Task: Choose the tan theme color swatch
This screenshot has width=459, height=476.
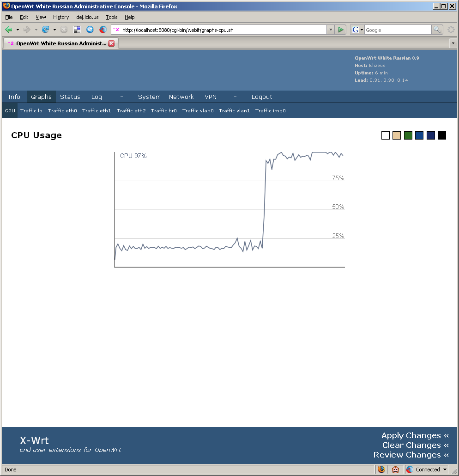Action: click(x=397, y=135)
